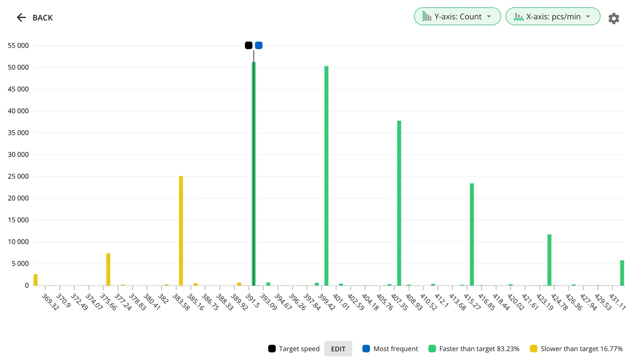Click the tallest green bar at 391.5
634x364 pixels.
tap(254, 174)
